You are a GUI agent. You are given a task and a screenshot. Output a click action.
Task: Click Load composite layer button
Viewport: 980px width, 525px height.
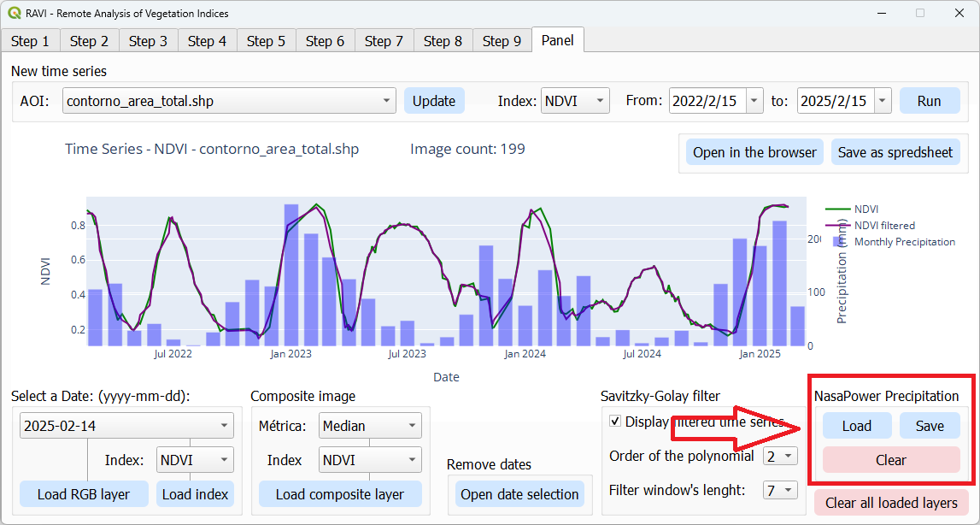tap(339, 494)
